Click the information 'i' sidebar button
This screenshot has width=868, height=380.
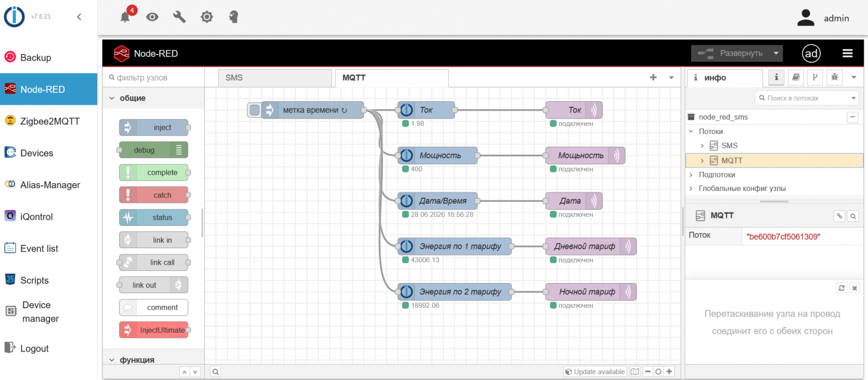[x=776, y=78]
